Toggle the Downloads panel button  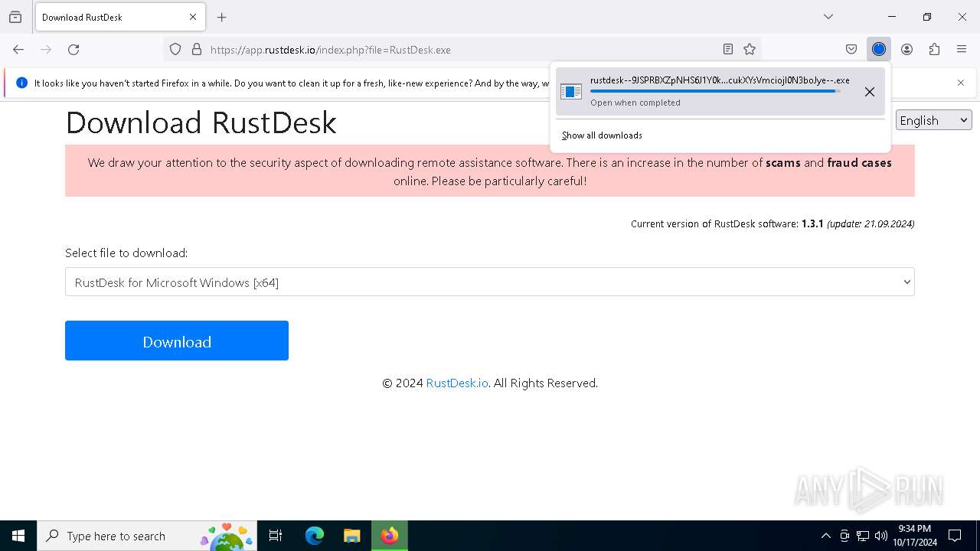click(879, 50)
